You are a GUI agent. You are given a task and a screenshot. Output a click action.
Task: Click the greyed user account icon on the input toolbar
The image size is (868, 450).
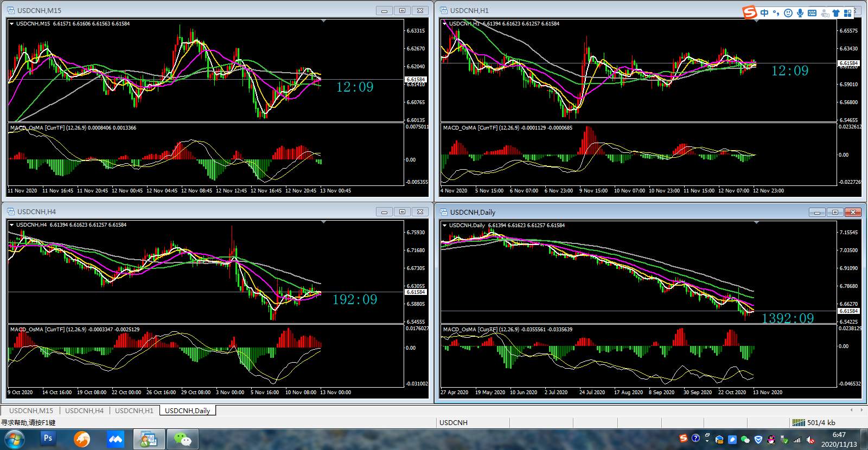tap(825, 13)
